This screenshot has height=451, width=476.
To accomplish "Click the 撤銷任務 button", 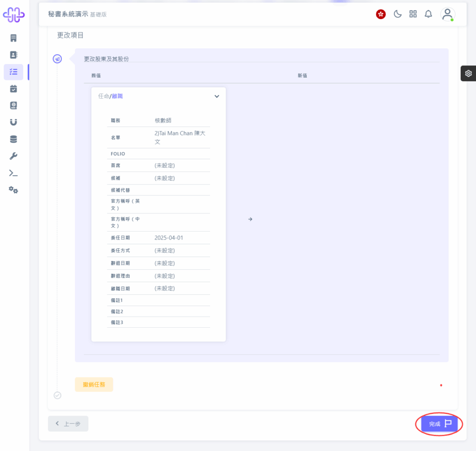I will tap(94, 385).
